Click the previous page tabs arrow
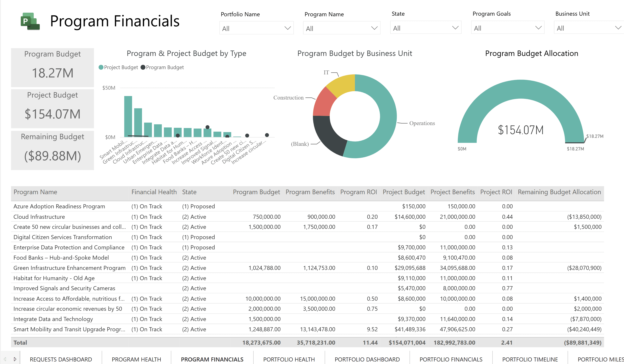The height and width of the screenshot is (364, 624). [x=5, y=359]
